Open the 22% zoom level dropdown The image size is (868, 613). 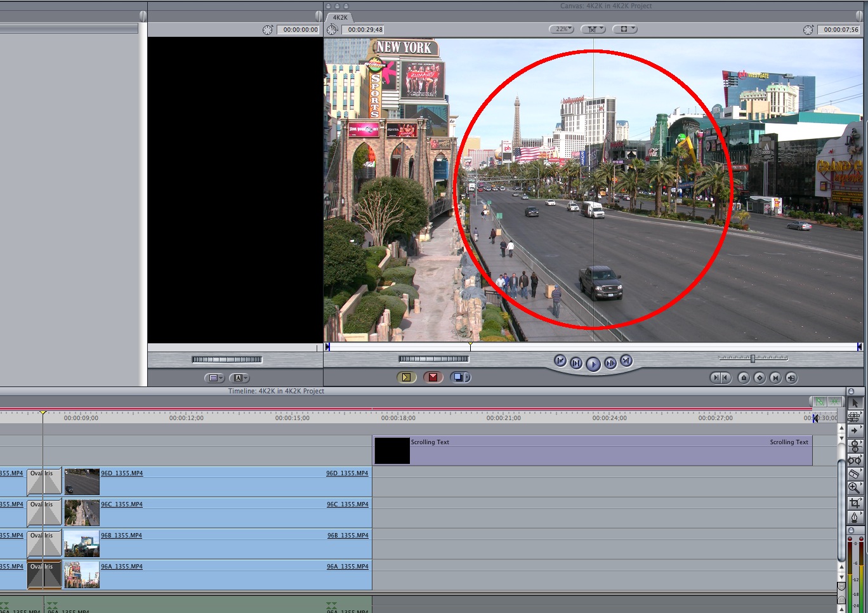click(562, 29)
